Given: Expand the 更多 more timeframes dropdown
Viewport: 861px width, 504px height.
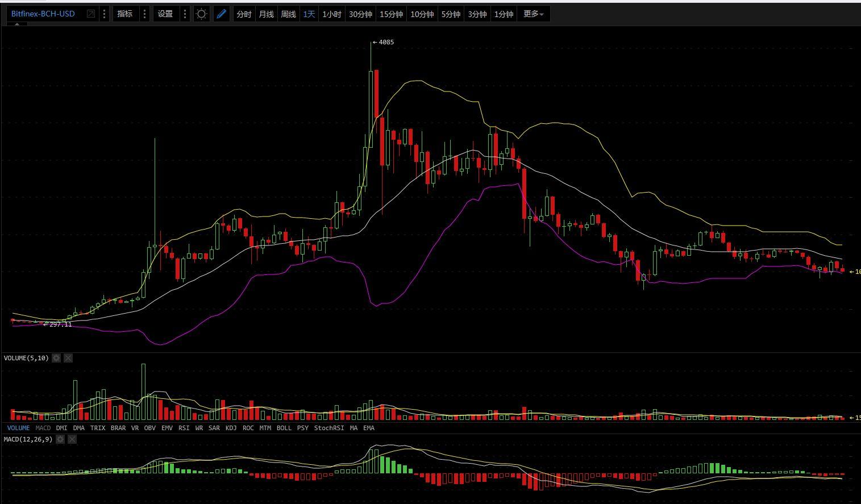Looking at the screenshot, I should pos(533,14).
